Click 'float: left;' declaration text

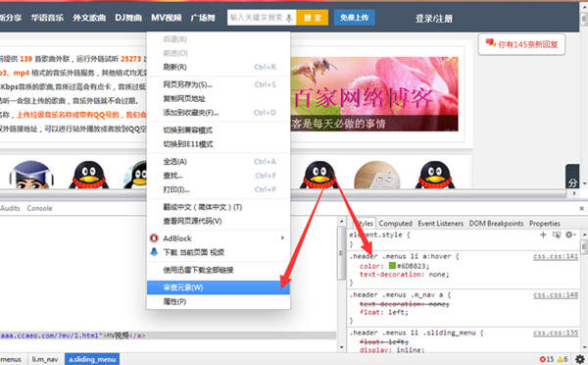coord(384,312)
